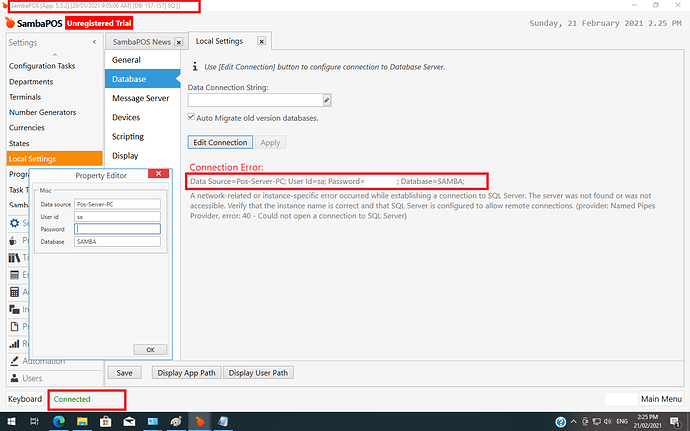Click OK in the Property Editor
The image size is (690, 431).
point(150,350)
